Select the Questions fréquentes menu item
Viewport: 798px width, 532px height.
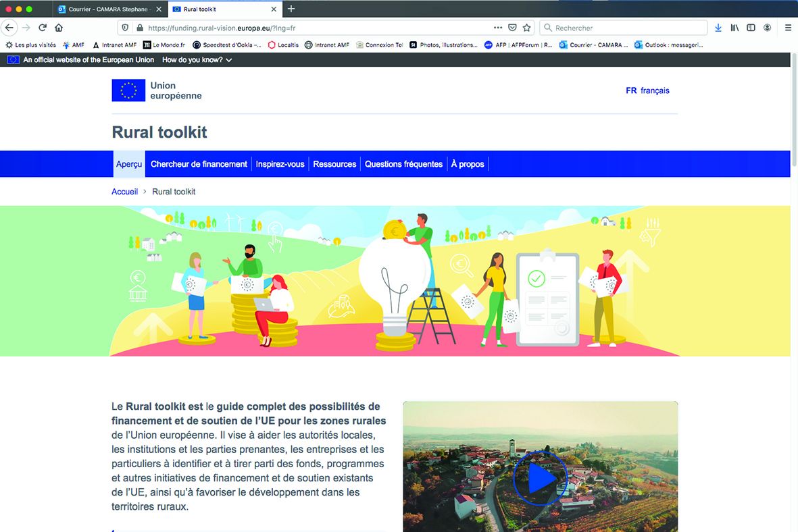click(403, 164)
